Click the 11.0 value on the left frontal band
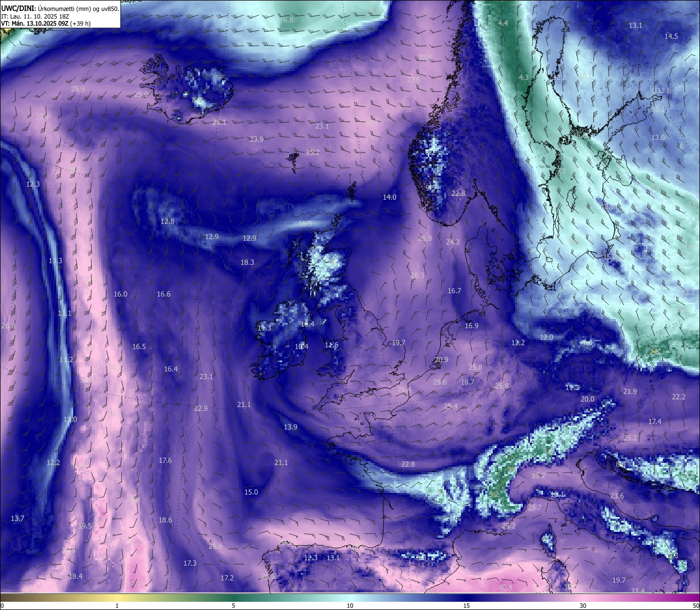The width and height of the screenshot is (700, 610). tap(70, 419)
